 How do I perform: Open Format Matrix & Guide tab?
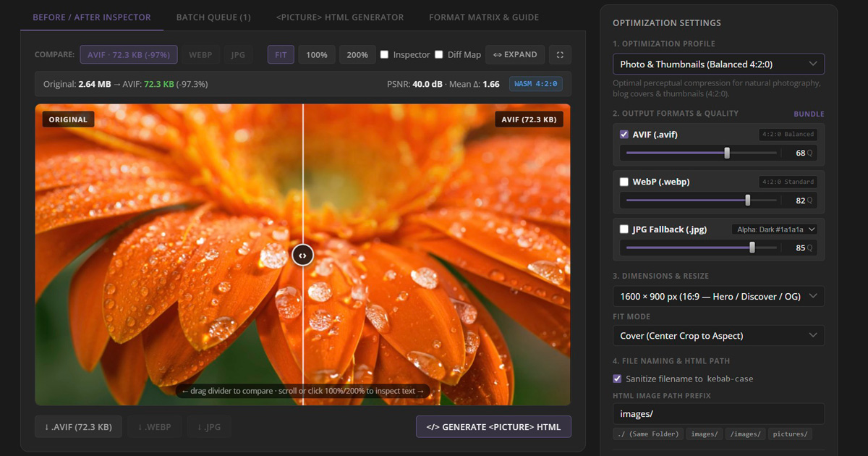484,17
